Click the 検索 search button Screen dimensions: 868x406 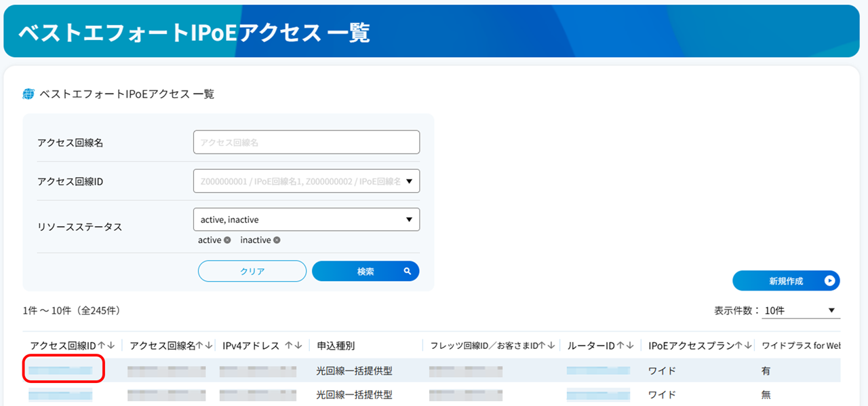[366, 271]
